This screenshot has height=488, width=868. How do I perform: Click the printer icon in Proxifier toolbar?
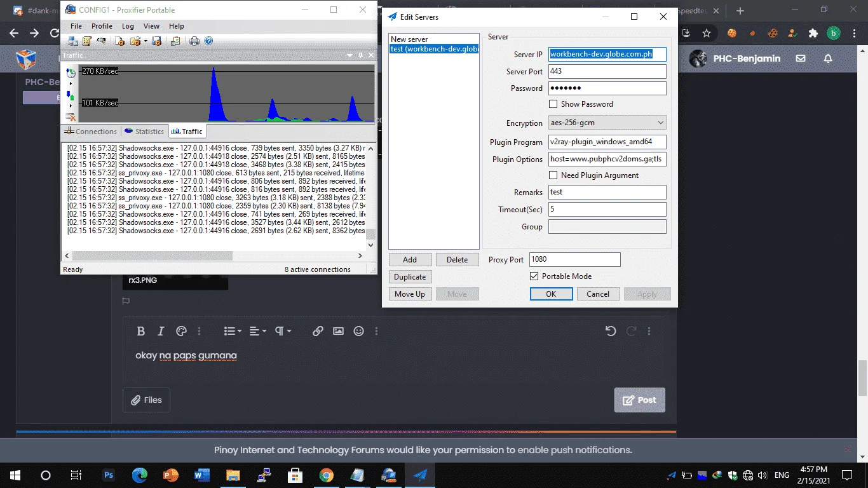tap(194, 41)
